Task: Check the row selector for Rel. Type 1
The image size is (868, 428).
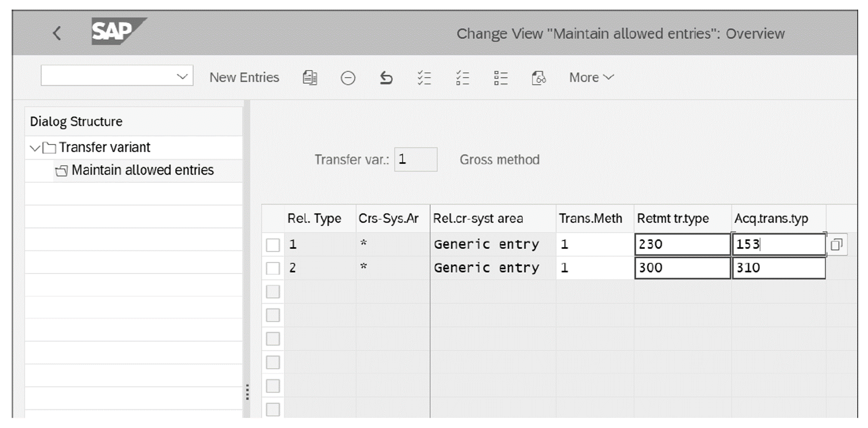Action: coord(273,244)
